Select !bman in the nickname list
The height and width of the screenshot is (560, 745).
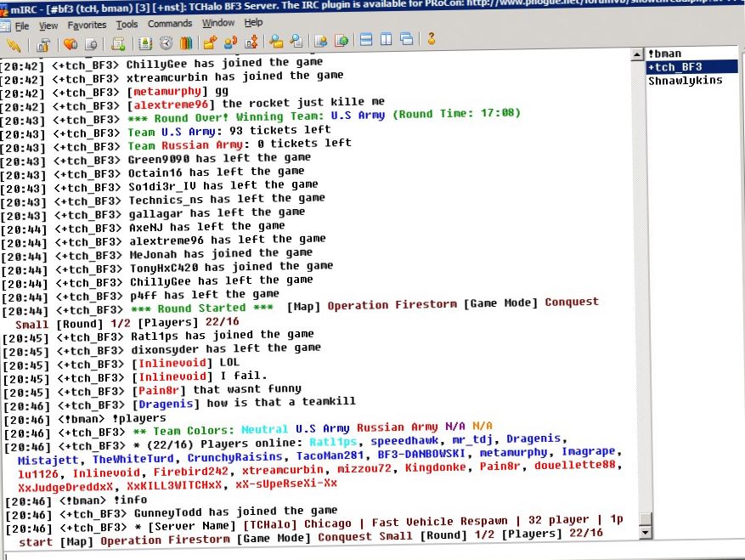(x=664, y=54)
